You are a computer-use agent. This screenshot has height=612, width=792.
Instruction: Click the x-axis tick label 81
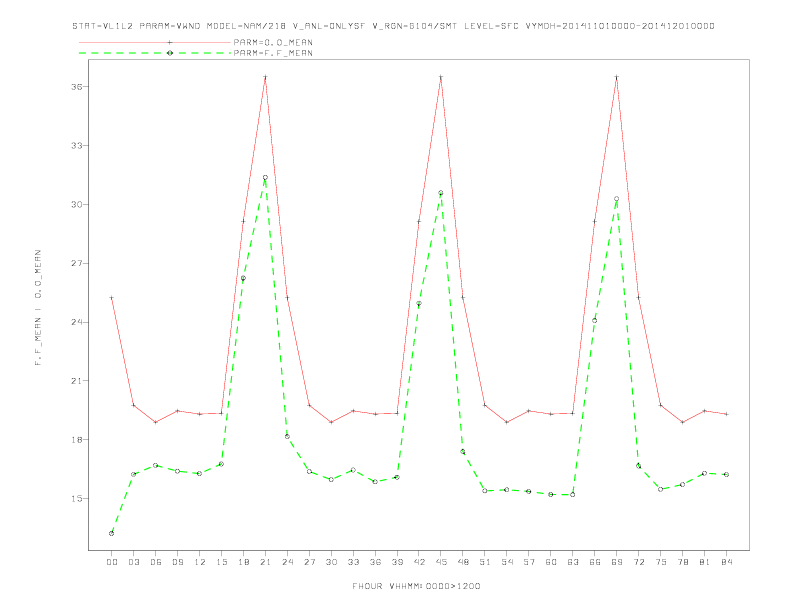[705, 562]
